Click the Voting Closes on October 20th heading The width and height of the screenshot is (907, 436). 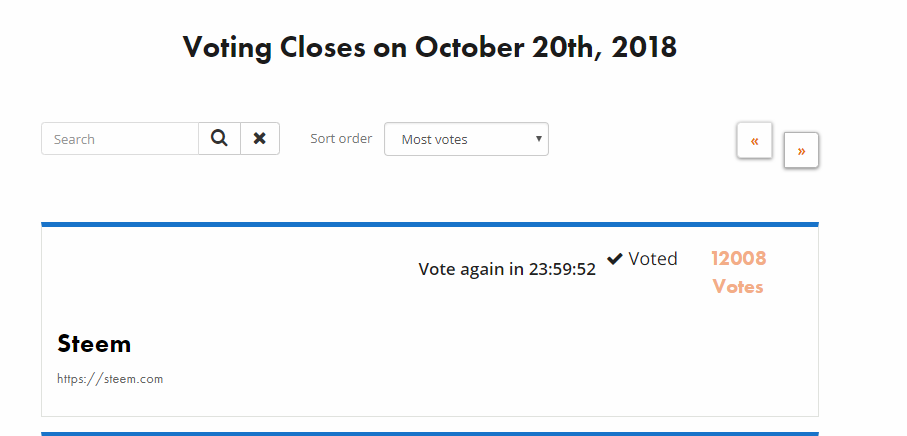(x=430, y=47)
